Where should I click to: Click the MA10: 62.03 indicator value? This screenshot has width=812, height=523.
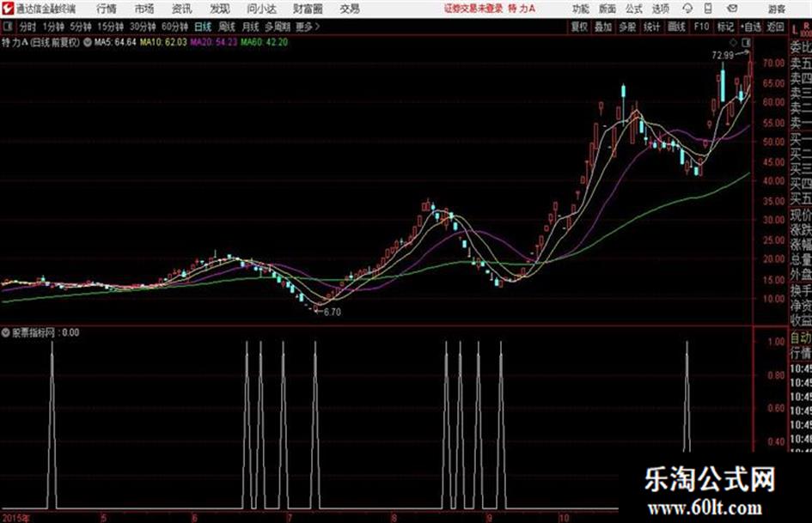163,42
